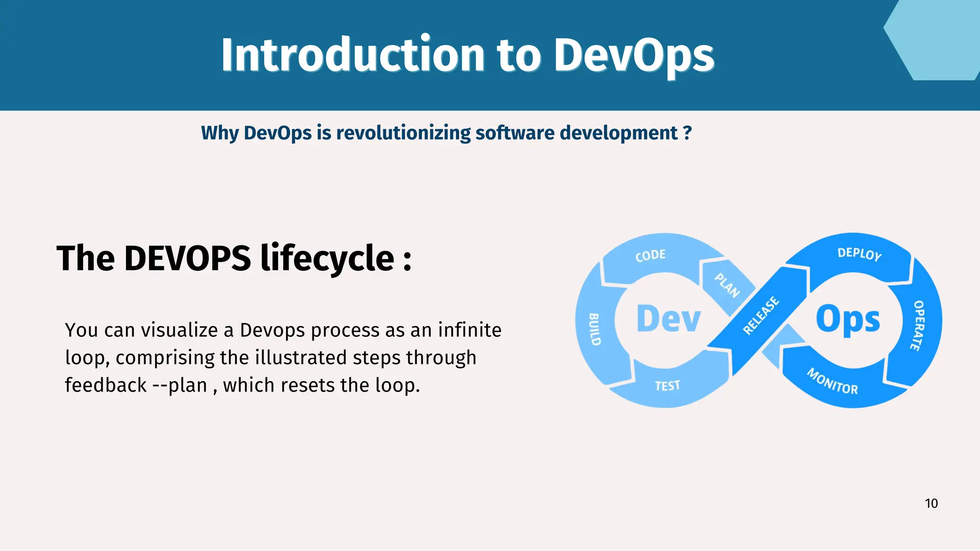Click the DEVOPS lifecycle heading
The image size is (980, 551).
[234, 258]
